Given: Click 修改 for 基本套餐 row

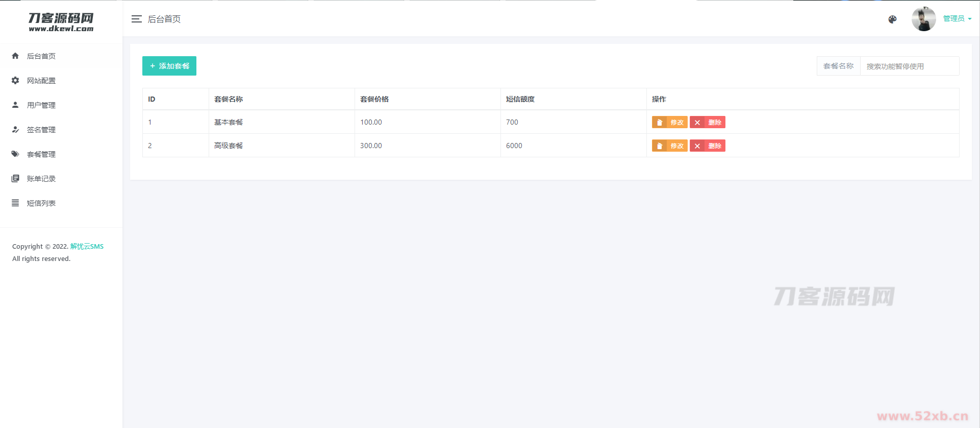Looking at the screenshot, I should (670, 122).
